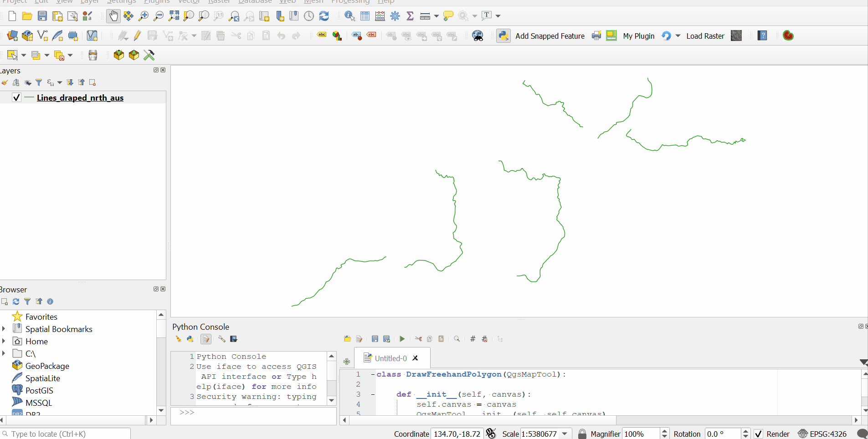Select the Pan Map tool
The image size is (868, 439).
pos(113,16)
